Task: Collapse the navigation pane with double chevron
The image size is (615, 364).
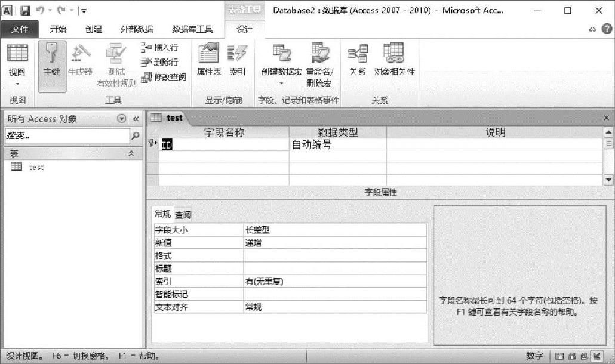Action: [136, 119]
